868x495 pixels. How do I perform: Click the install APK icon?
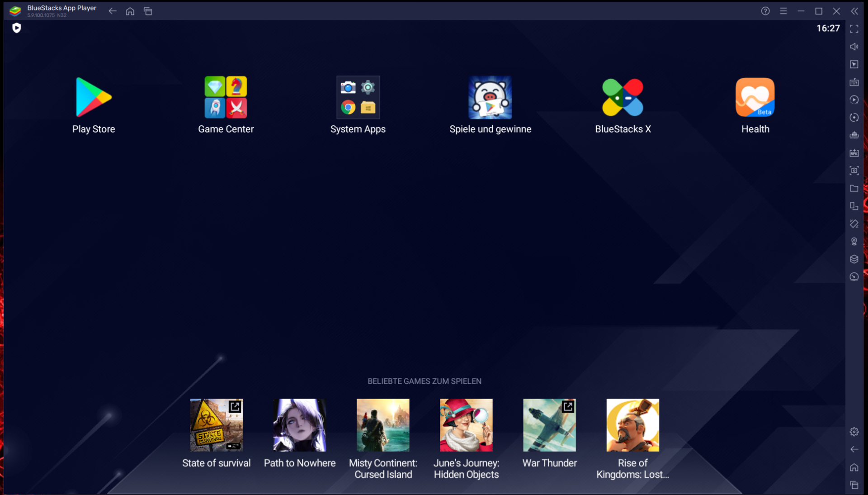pyautogui.click(x=854, y=153)
